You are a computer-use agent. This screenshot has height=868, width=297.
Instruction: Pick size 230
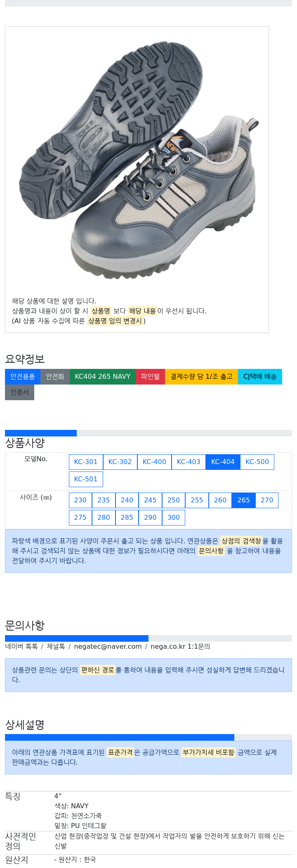pos(80,500)
